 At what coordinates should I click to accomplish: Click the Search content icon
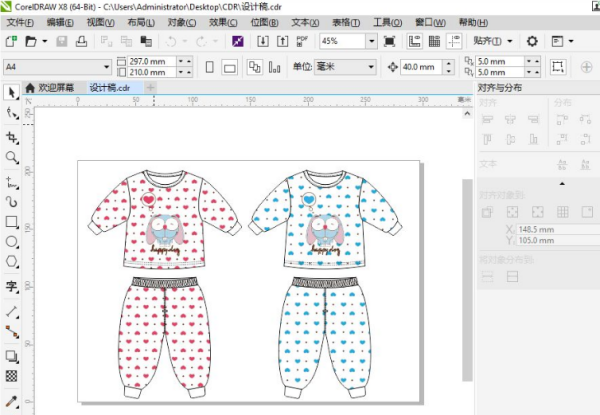pyautogui.click(x=238, y=41)
